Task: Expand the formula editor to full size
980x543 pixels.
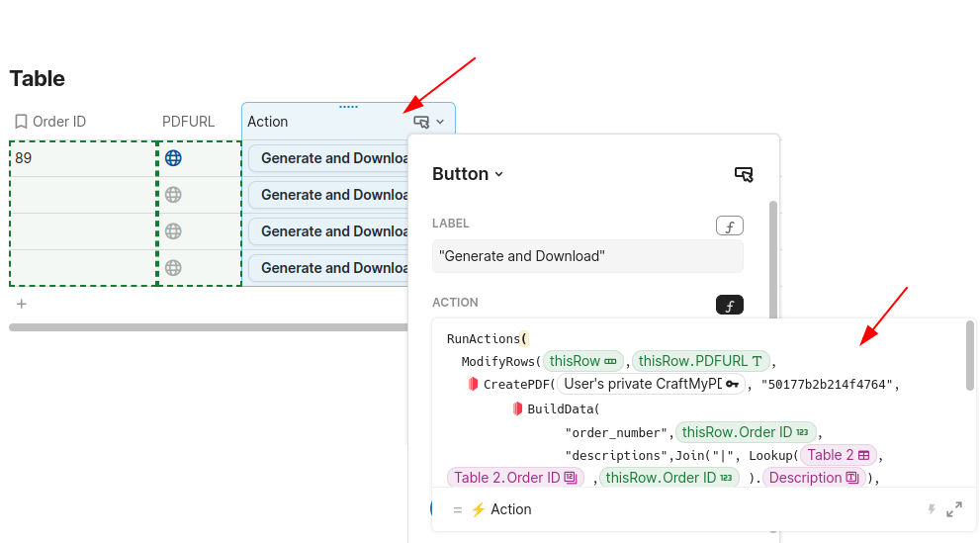Action: (x=954, y=509)
